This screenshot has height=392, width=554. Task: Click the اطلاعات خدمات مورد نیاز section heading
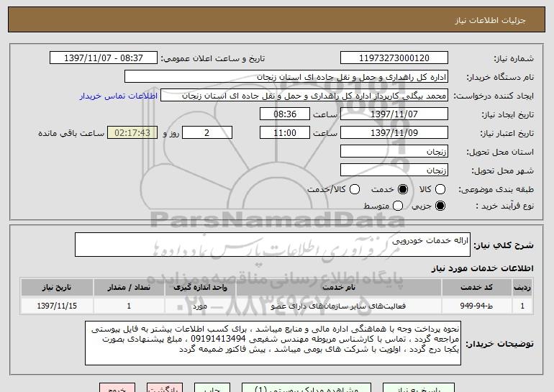482,268
